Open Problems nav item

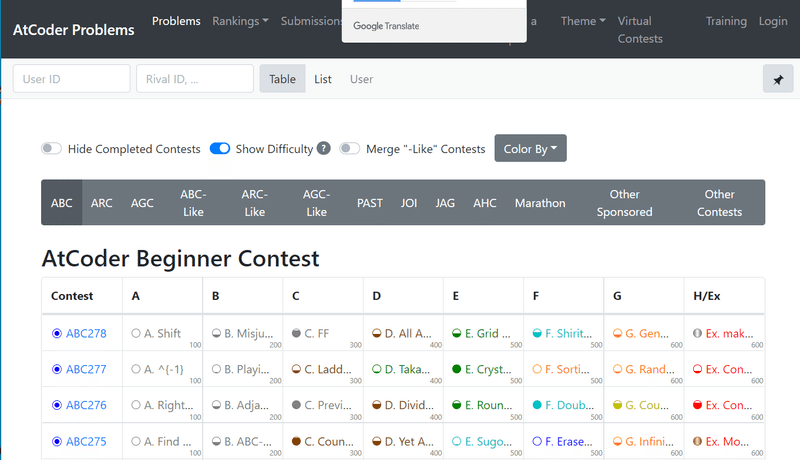(x=176, y=21)
